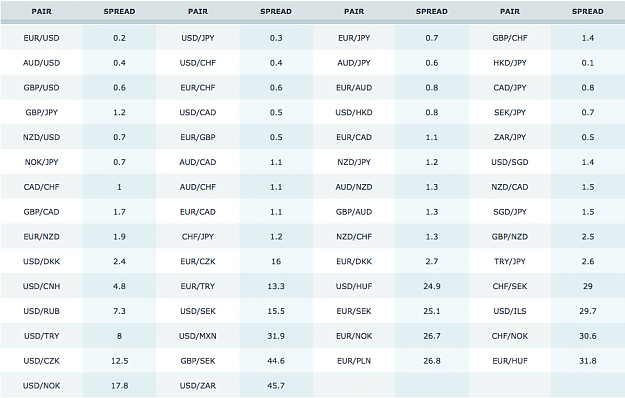The width and height of the screenshot is (625, 398).
Task: Click the GBP/NZD pair cell
Action: 510,237
